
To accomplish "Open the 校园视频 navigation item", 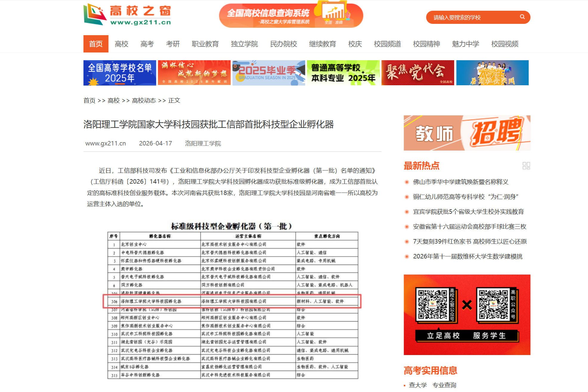I will (x=505, y=44).
